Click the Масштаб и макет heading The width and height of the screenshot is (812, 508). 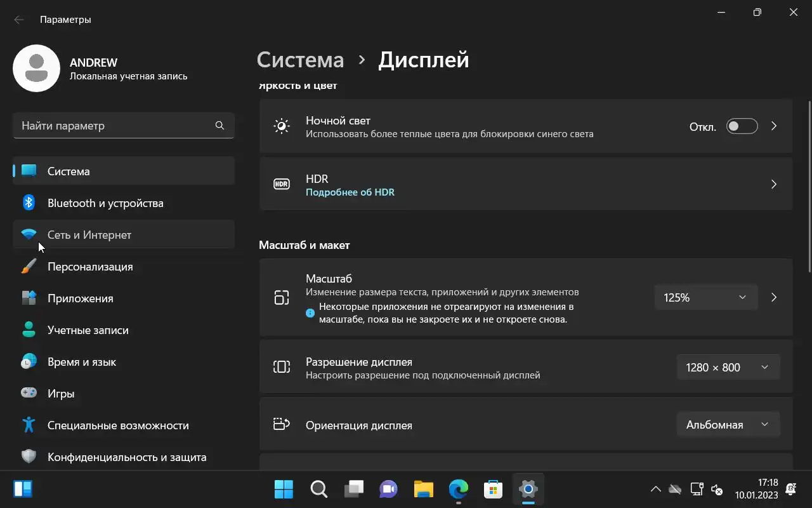pos(304,245)
